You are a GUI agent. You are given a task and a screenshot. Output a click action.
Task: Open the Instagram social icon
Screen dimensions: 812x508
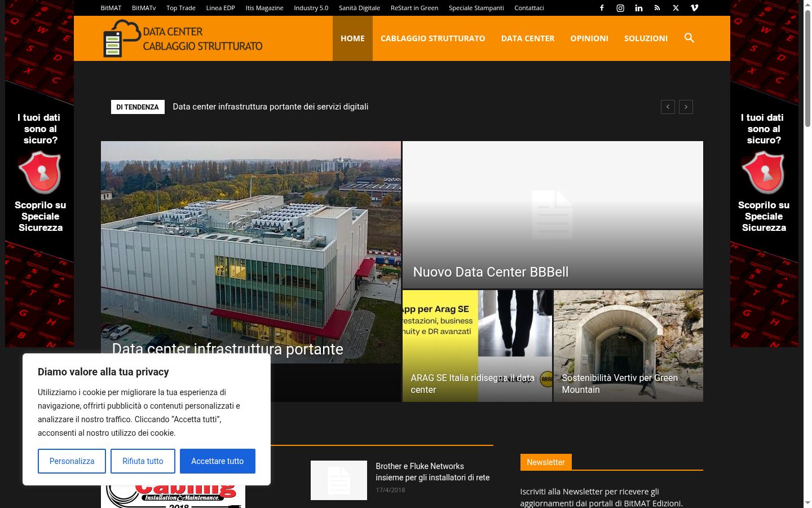tap(620, 8)
